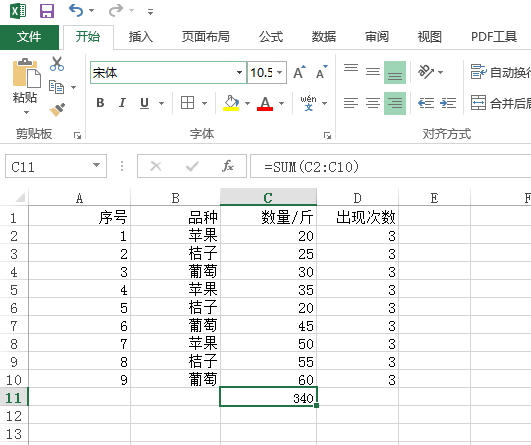This screenshot has height=445, width=531.
Task: Open the font name dropdown (宋体)
Action: pyautogui.click(x=239, y=72)
